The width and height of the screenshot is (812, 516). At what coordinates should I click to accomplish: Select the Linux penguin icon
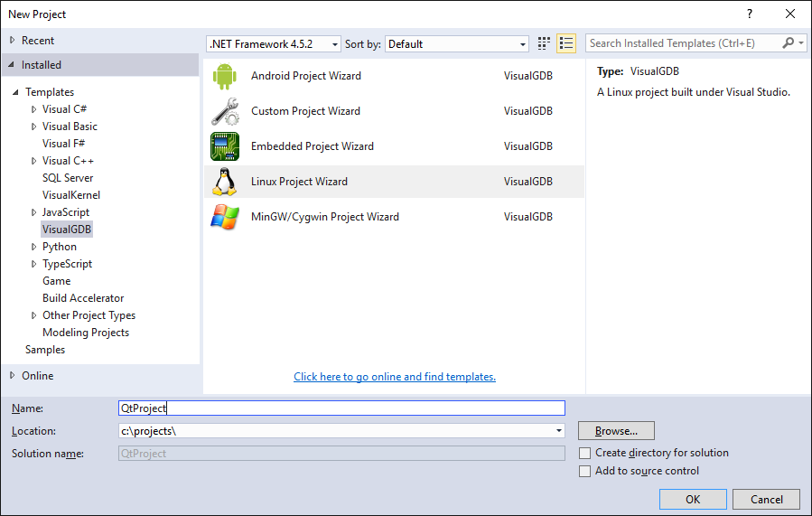(225, 182)
